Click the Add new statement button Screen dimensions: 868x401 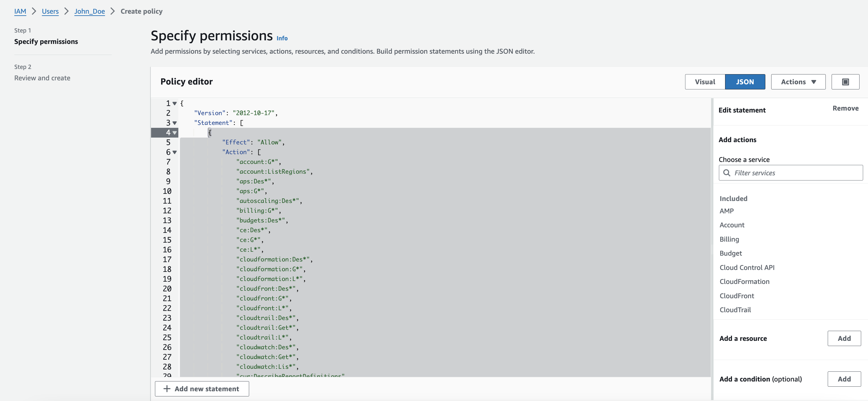click(x=201, y=389)
